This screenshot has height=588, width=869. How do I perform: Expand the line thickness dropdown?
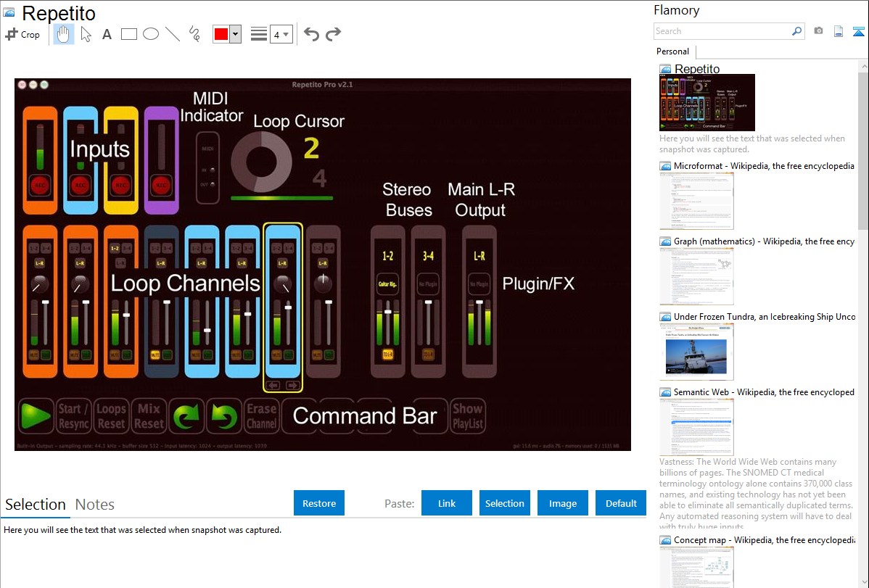coord(281,34)
